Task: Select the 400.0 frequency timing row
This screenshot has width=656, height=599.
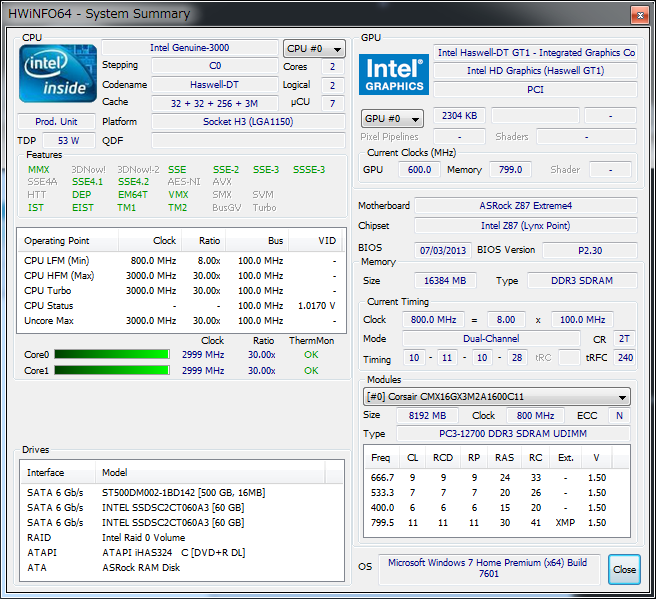Action: click(x=497, y=508)
